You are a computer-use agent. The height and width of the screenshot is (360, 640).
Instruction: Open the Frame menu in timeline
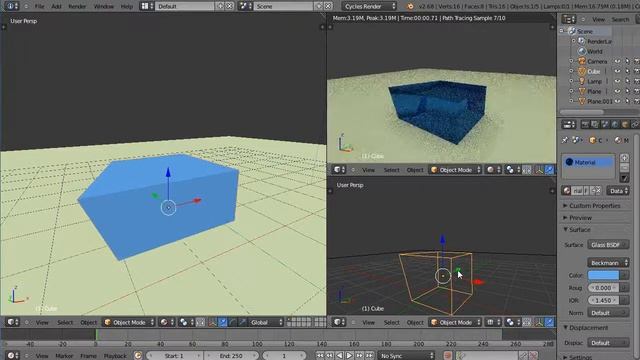[x=88, y=356]
